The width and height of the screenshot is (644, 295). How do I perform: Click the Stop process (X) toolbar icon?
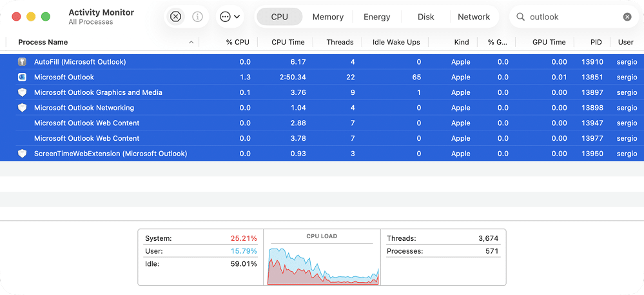(176, 17)
